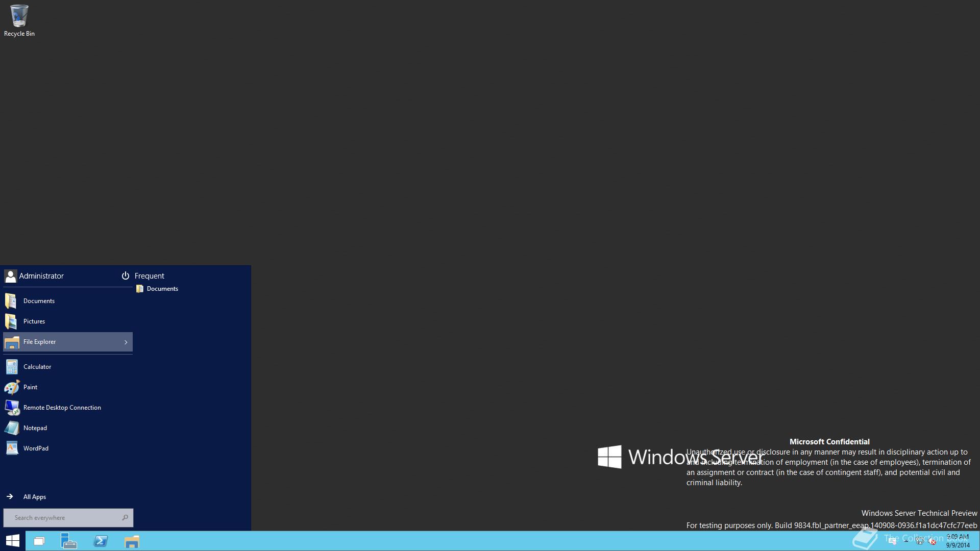Open Documents under Frequent list
Viewport: 980px width, 551px height.
point(157,289)
